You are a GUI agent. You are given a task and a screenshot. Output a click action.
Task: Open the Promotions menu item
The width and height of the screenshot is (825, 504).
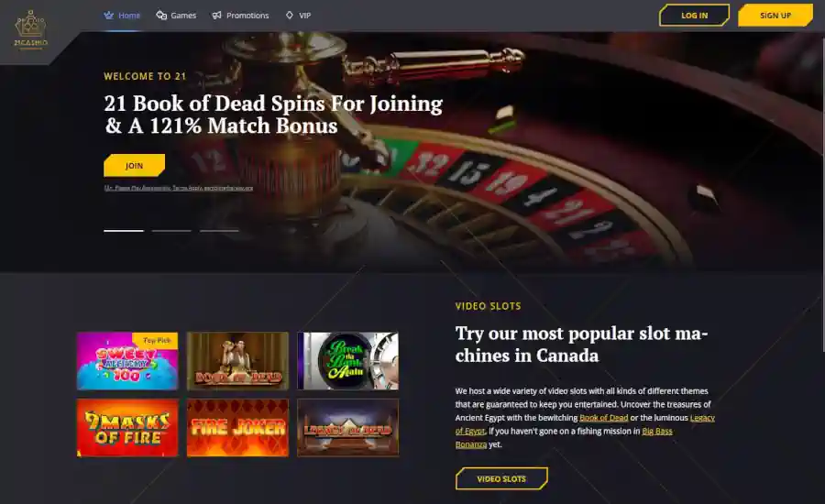click(x=247, y=16)
